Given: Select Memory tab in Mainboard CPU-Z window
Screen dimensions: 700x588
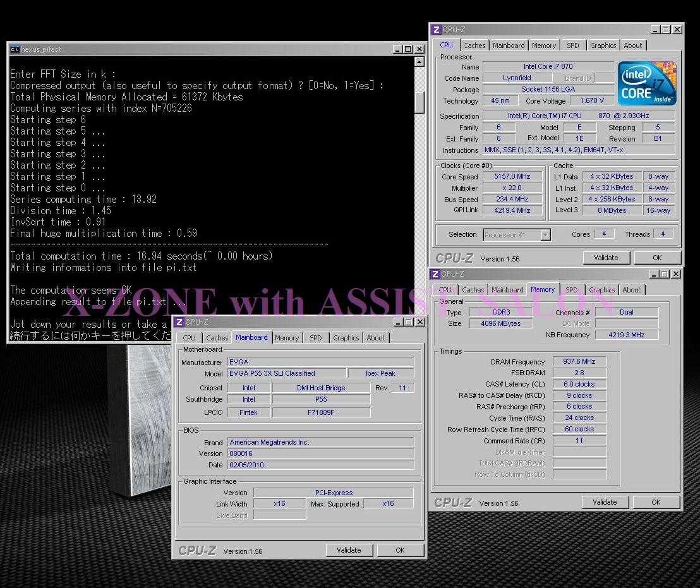Looking at the screenshot, I should click(x=287, y=338).
